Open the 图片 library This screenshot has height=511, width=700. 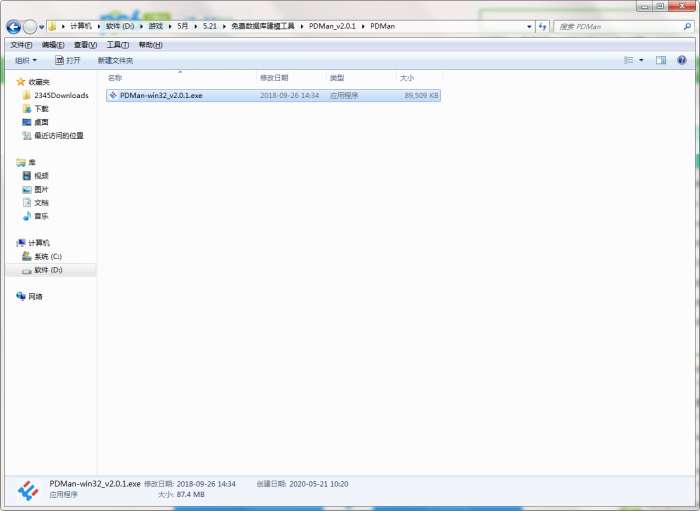click(41, 190)
